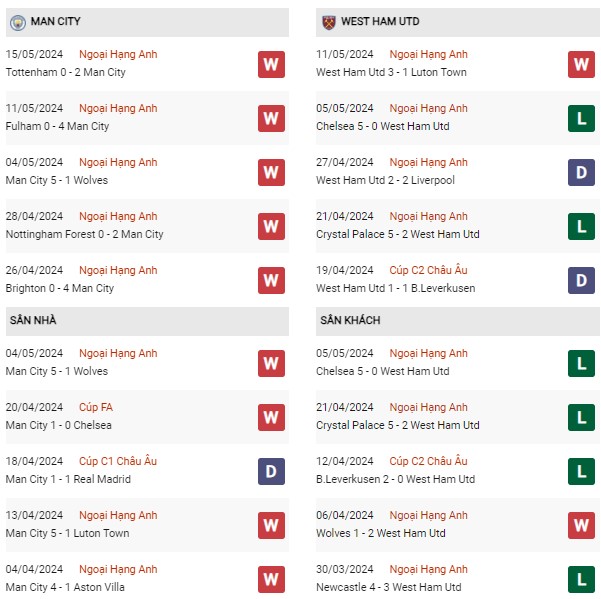Click the Man City club crest icon

(18, 23)
